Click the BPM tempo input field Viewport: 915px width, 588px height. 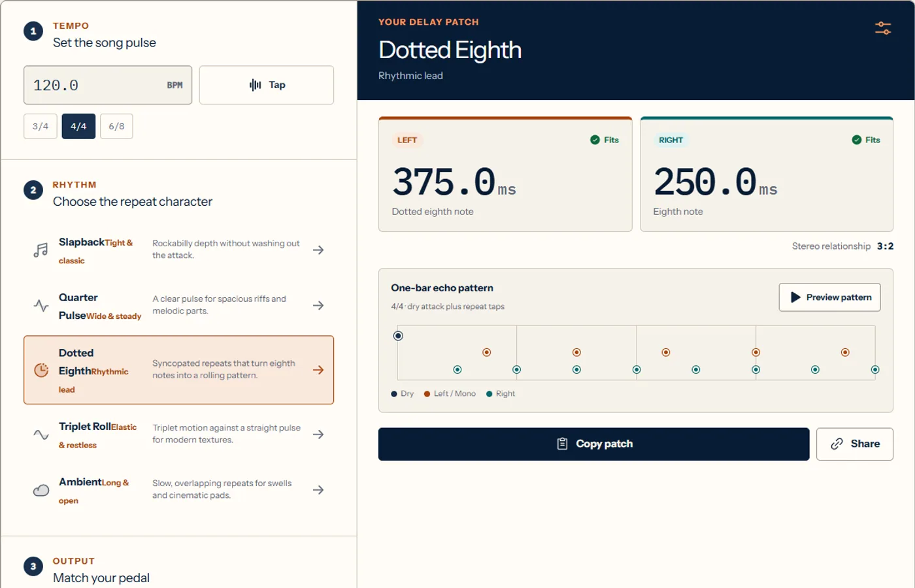coord(108,85)
